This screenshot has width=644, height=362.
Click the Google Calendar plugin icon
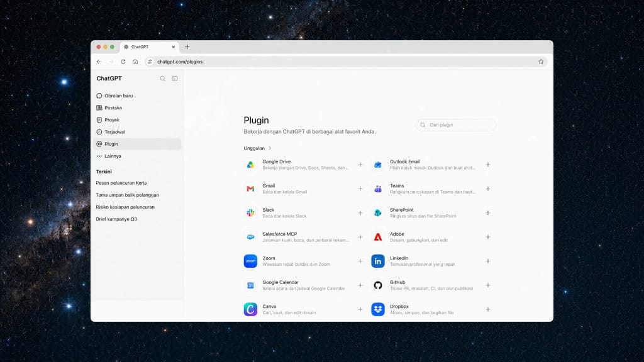250,285
